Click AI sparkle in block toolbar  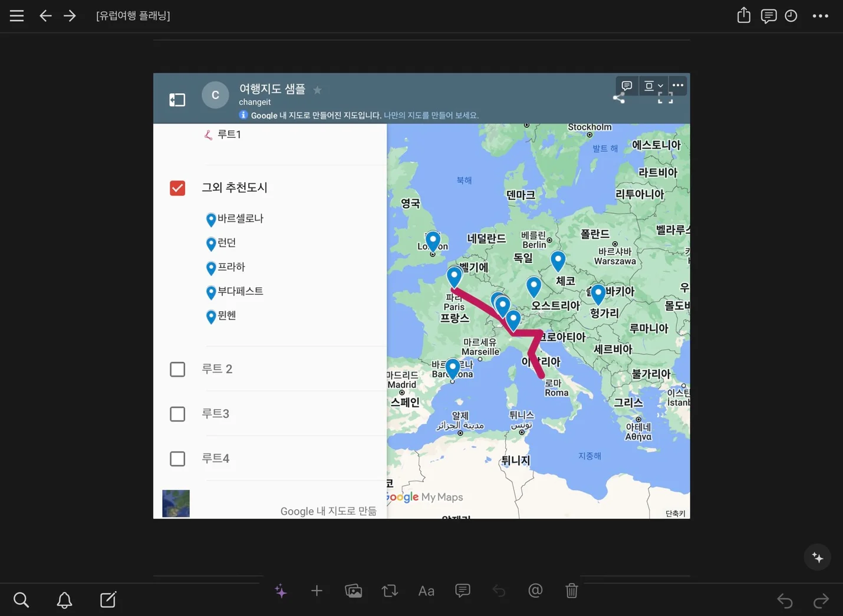coord(281,591)
